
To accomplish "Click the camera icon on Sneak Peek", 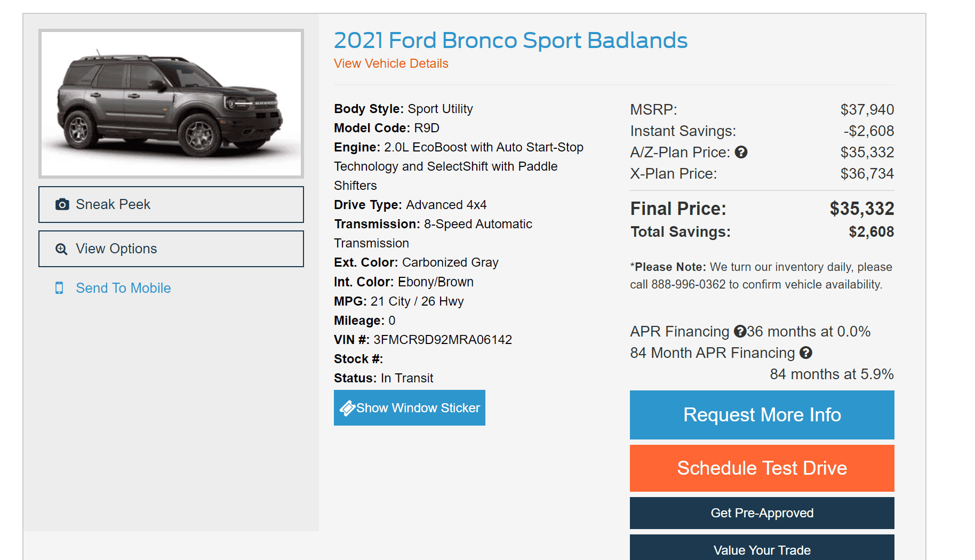I will click(x=61, y=204).
